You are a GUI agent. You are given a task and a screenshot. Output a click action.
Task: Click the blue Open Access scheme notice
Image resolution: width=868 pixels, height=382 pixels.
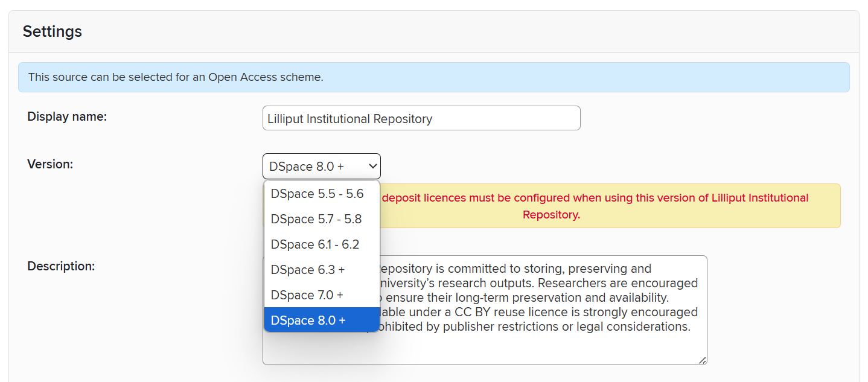pyautogui.click(x=433, y=77)
